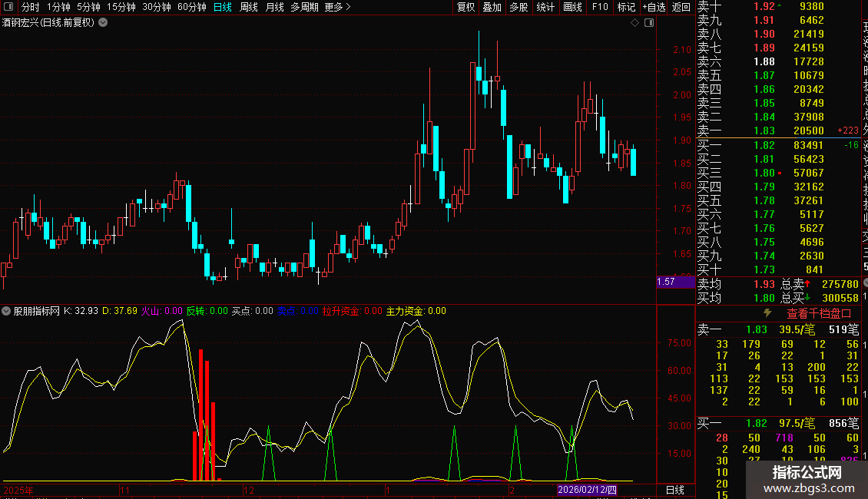Screen dimensions: 868x499
Task: Activate 画线 drawing tools
Action: coord(572,7)
